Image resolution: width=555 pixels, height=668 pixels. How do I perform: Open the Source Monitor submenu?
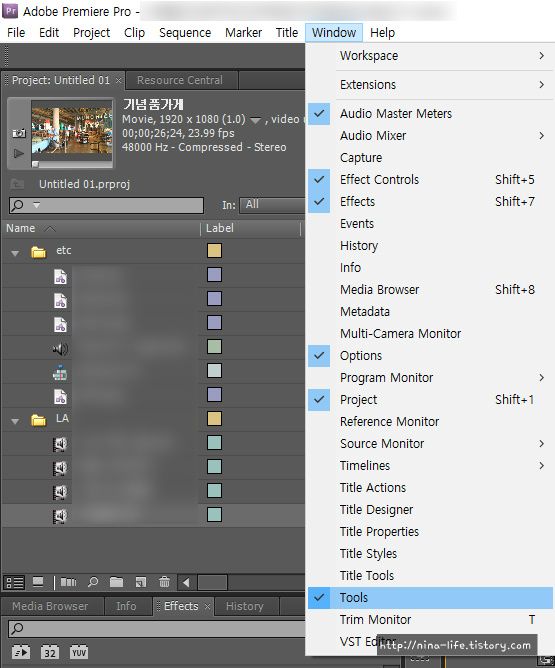coord(430,443)
